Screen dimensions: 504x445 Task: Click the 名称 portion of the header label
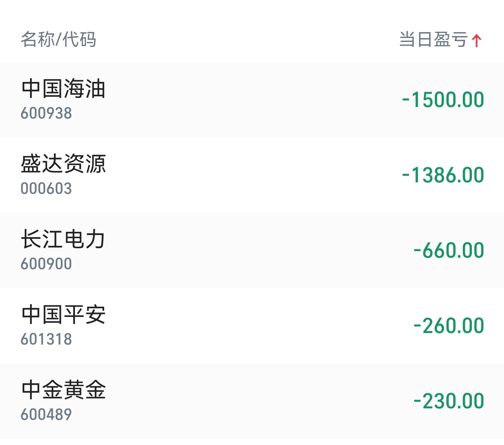37,40
